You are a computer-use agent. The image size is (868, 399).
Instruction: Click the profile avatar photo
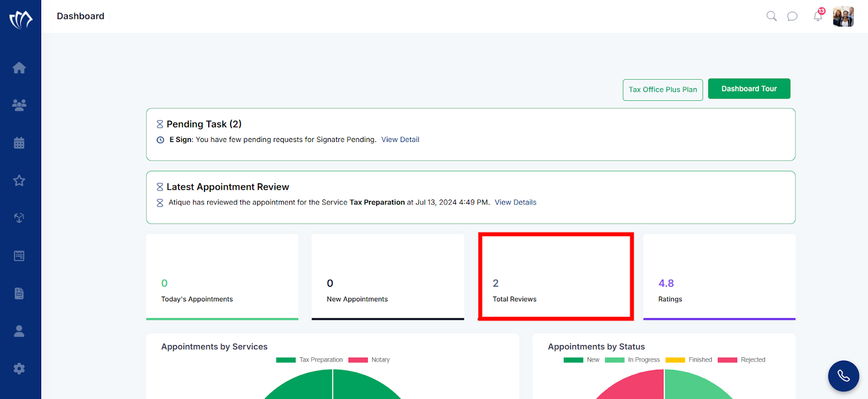pyautogui.click(x=844, y=16)
